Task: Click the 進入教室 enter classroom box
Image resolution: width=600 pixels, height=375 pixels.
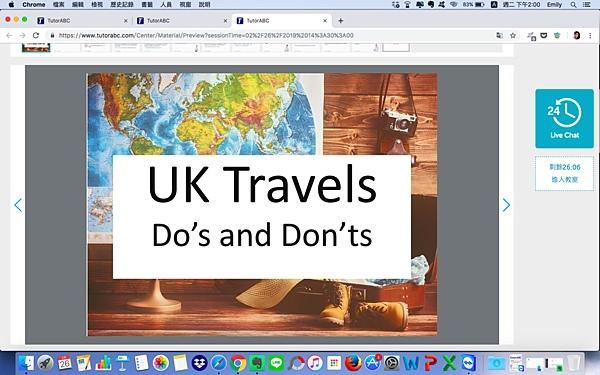Action: tap(564, 173)
